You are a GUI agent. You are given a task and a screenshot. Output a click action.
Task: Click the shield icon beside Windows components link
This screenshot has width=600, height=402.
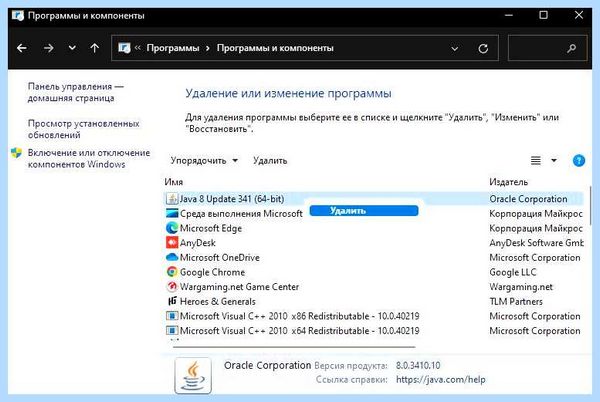tap(16, 153)
